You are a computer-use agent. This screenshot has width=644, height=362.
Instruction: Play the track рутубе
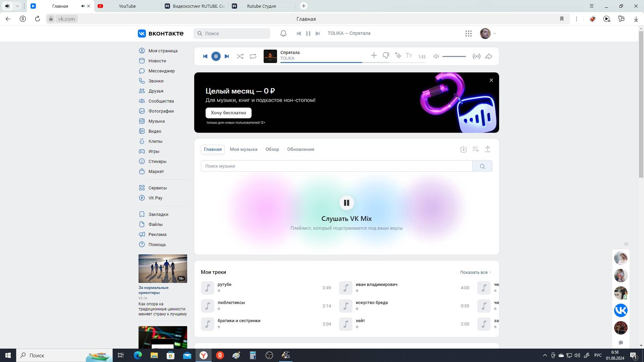[x=266, y=288]
